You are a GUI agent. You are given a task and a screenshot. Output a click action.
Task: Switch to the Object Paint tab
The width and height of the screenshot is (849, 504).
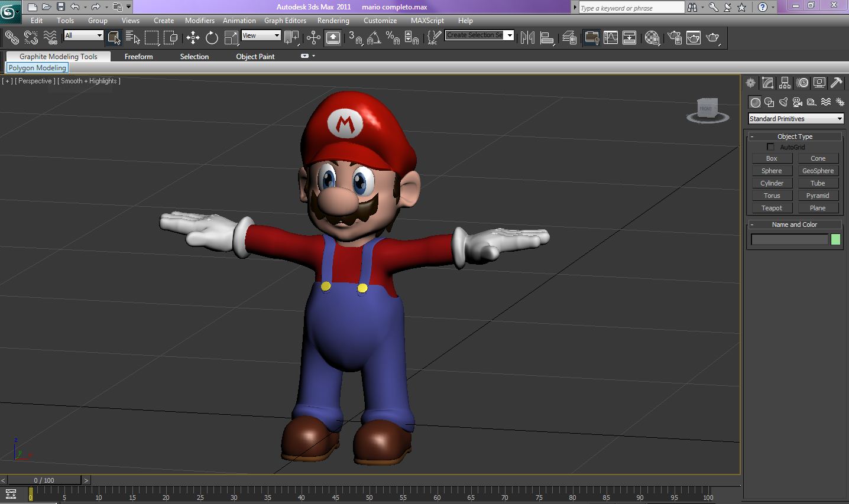255,57
